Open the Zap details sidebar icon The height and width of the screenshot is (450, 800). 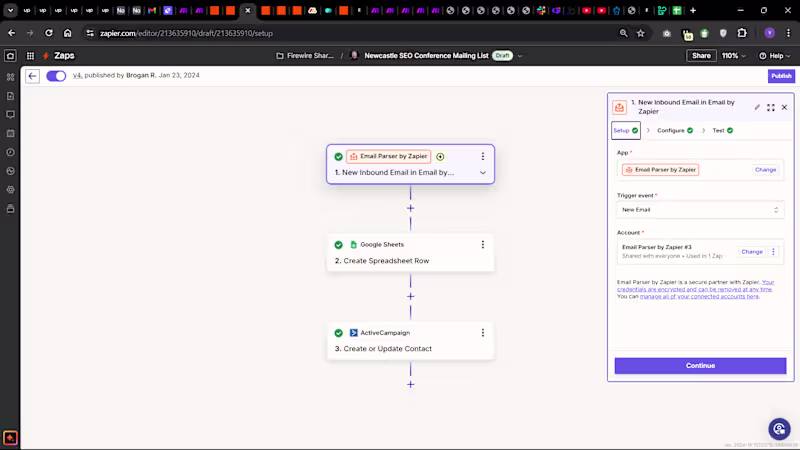[x=10, y=77]
